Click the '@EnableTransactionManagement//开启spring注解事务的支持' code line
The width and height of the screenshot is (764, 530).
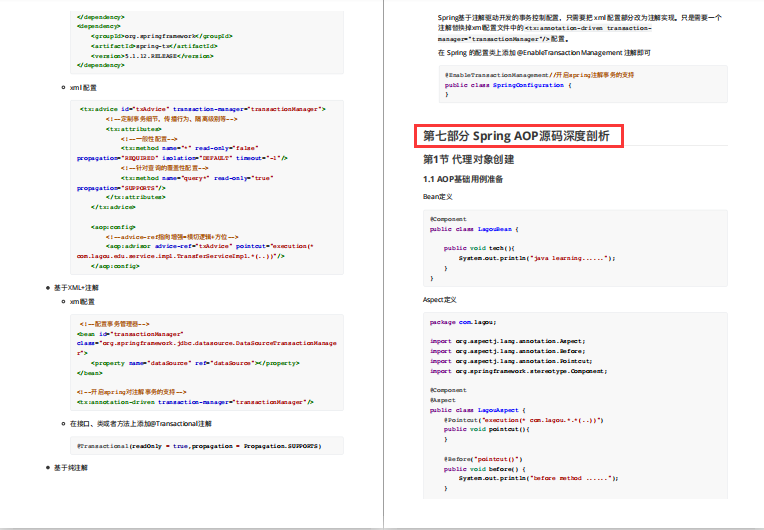pyautogui.click(x=539, y=75)
